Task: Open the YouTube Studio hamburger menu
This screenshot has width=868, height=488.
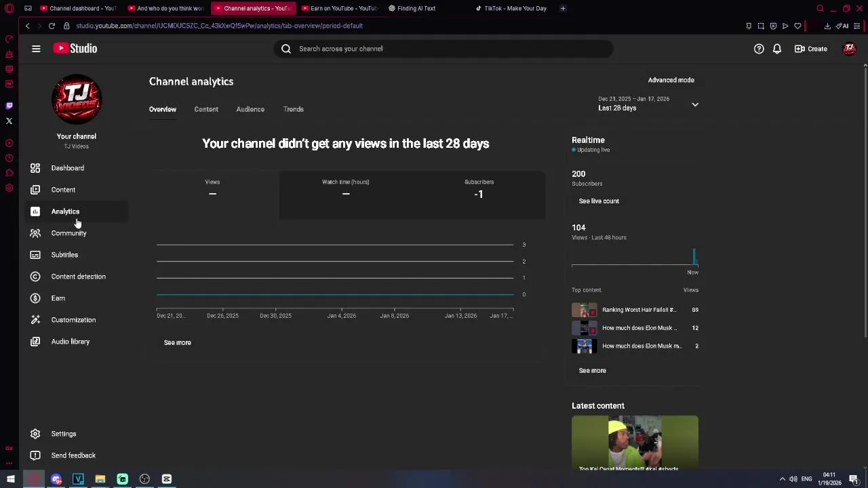Action: click(x=36, y=49)
